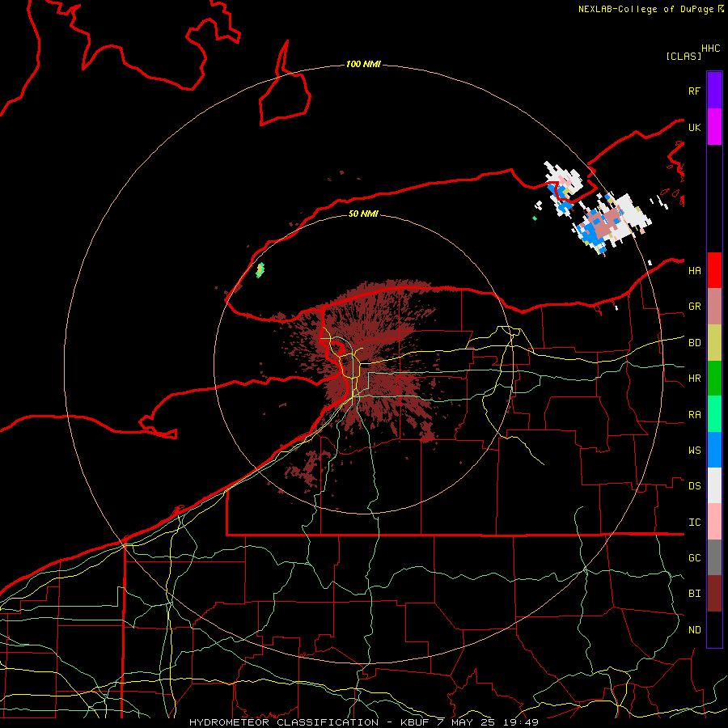
Task: Click the 'HHC' product label
Action: 711,49
